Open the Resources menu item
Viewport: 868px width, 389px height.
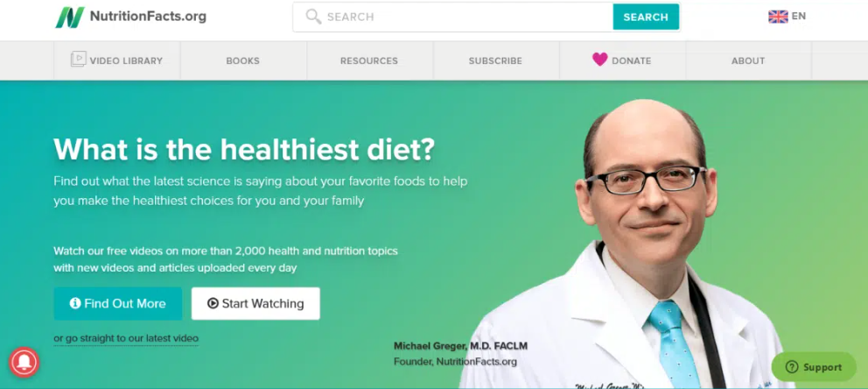tap(369, 61)
